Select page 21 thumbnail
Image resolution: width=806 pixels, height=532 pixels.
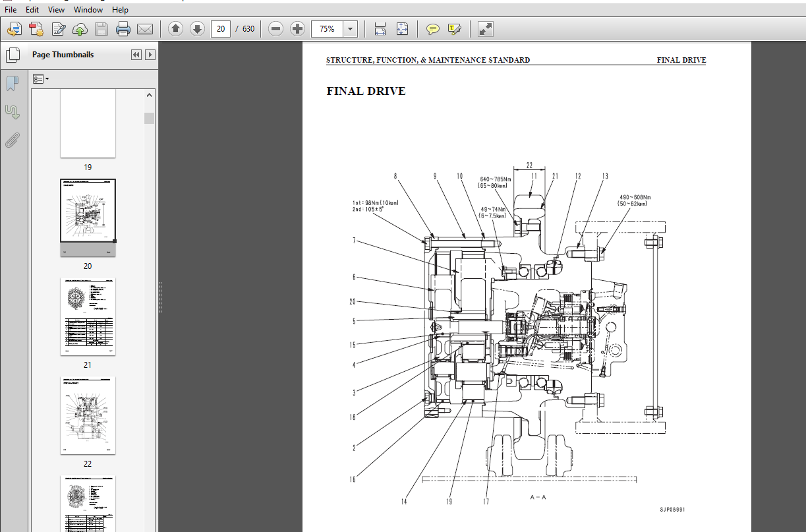[88, 316]
